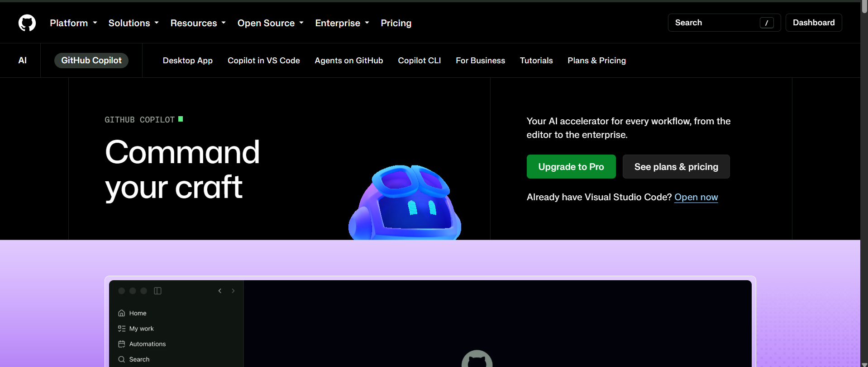Select the GitHub Copilot pill
This screenshot has height=367, width=868.
tap(91, 61)
